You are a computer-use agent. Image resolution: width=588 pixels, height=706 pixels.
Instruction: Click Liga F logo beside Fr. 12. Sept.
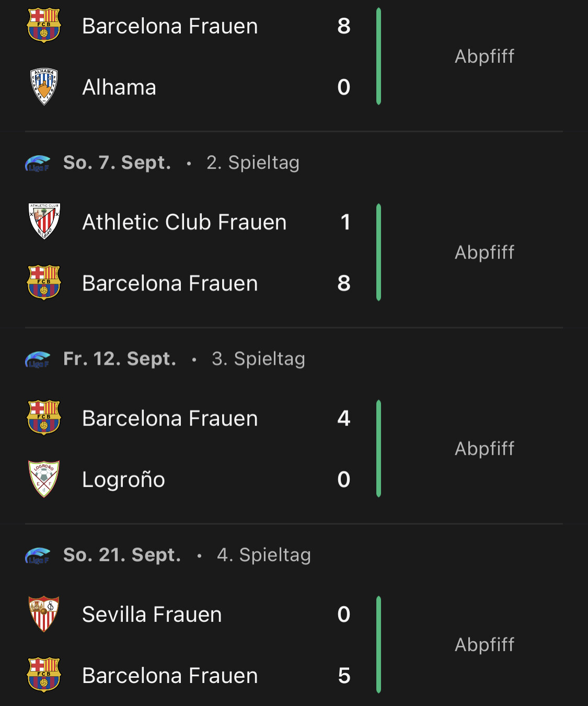pos(38,360)
